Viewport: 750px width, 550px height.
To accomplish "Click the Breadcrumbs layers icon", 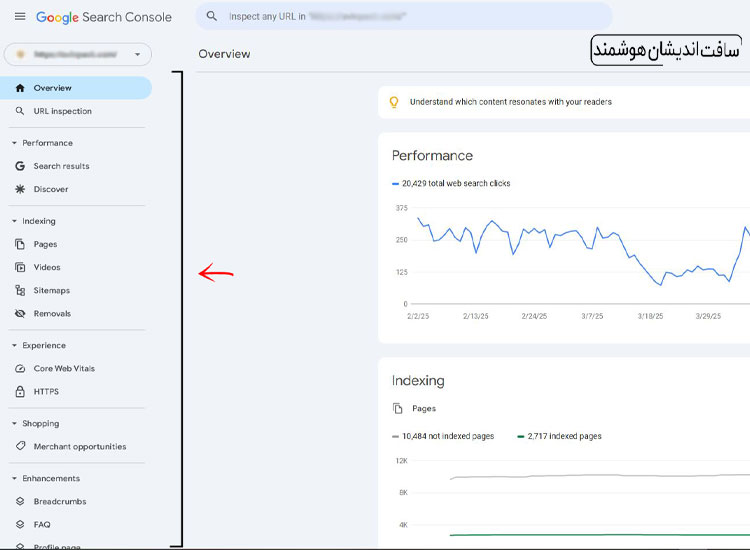I will tap(20, 501).
